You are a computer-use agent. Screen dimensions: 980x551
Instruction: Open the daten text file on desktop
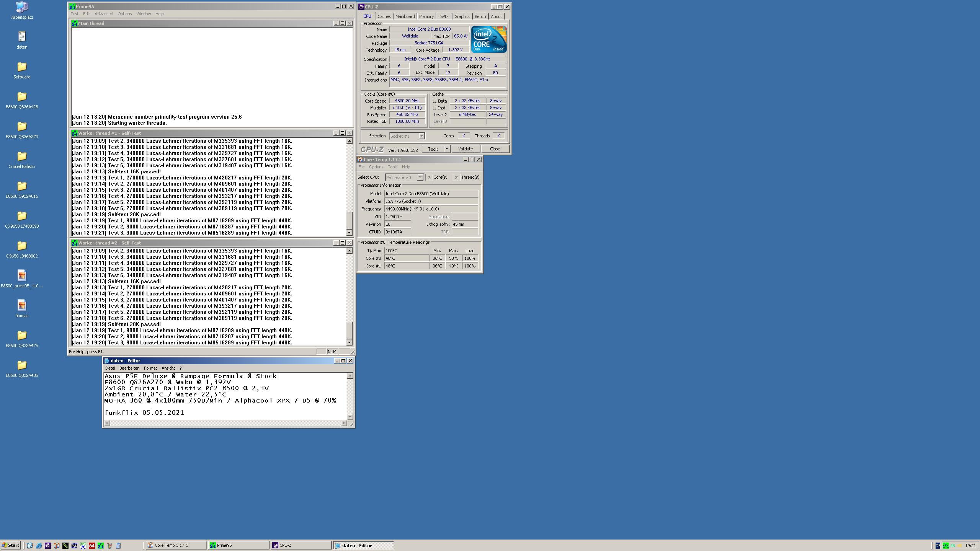[x=22, y=40]
